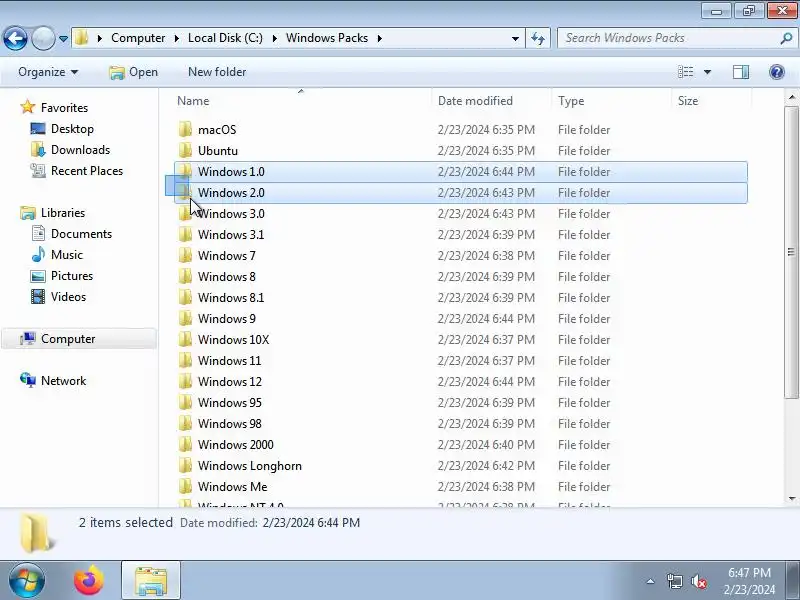
Task: Open Desktop in the navigation pane
Action: [x=62, y=129]
